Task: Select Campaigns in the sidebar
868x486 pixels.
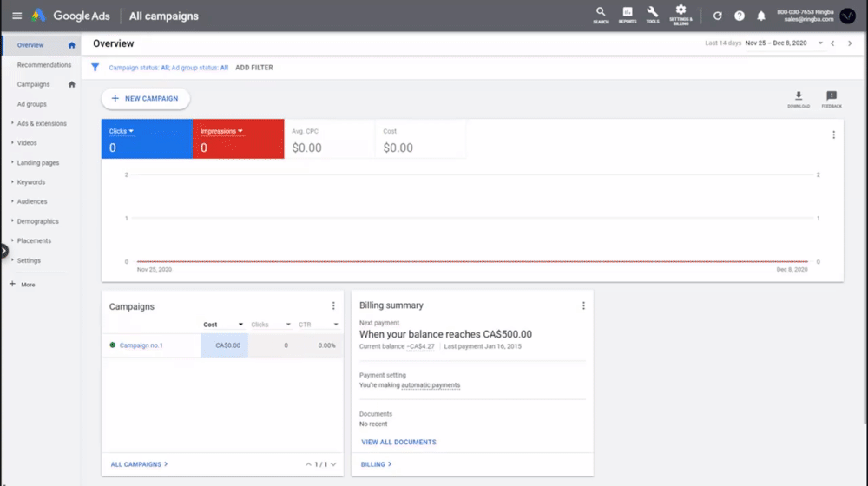Action: 33,85
